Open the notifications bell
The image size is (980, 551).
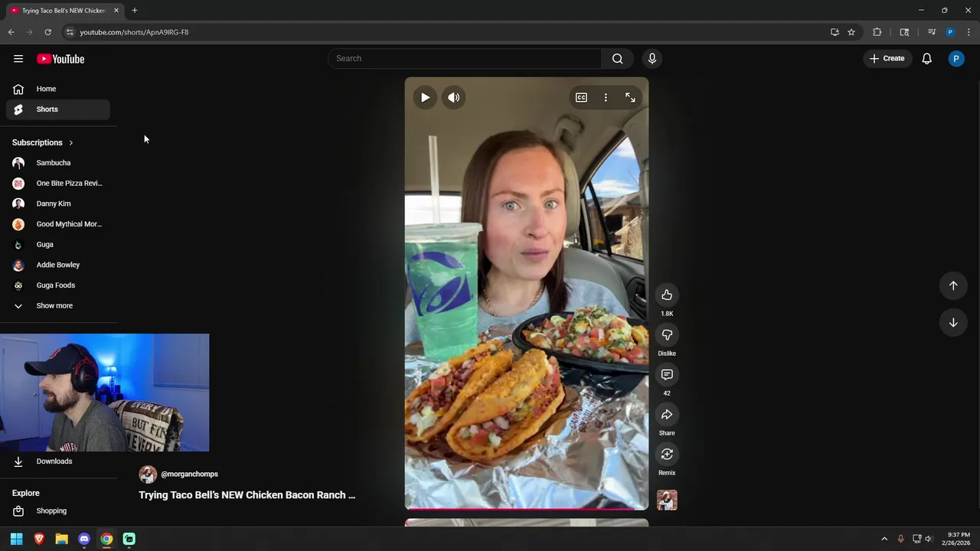(x=926, y=59)
